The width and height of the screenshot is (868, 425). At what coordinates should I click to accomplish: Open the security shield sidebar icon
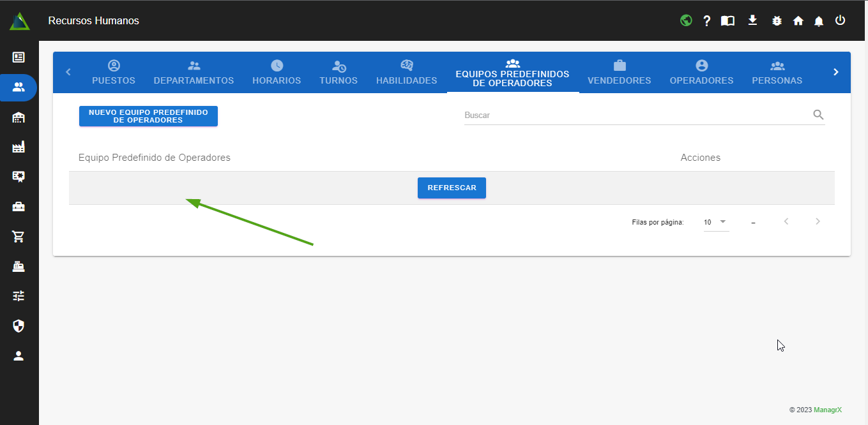(19, 326)
